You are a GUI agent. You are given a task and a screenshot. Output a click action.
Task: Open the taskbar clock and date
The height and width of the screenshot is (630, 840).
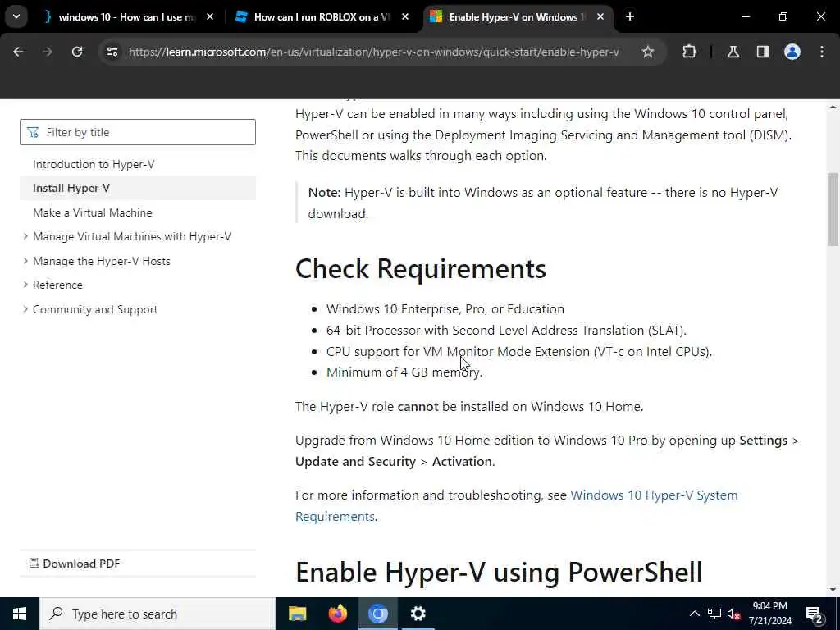769,614
